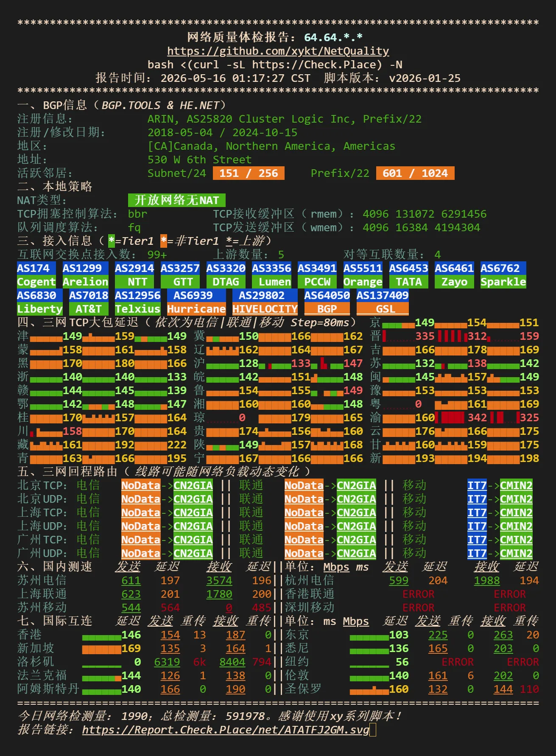
Task: Click the NTT provider tag
Action: (134, 282)
